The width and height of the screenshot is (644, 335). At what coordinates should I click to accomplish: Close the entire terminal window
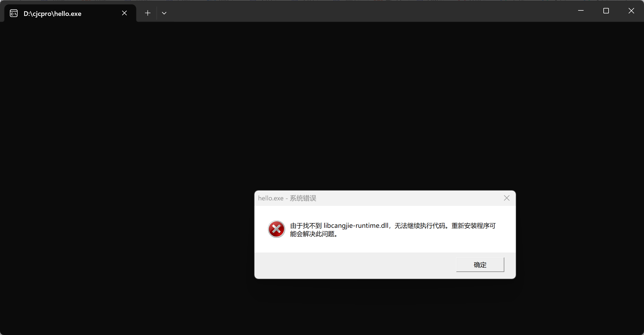pyautogui.click(x=631, y=11)
